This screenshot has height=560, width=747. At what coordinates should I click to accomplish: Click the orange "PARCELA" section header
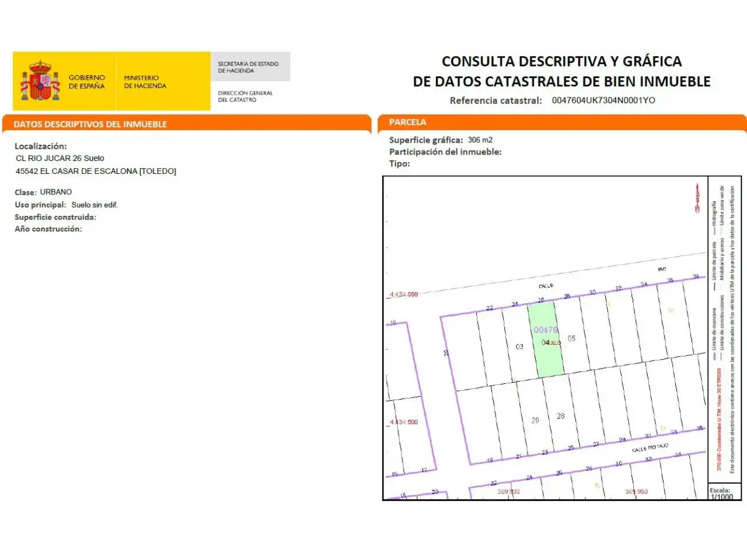[407, 122]
